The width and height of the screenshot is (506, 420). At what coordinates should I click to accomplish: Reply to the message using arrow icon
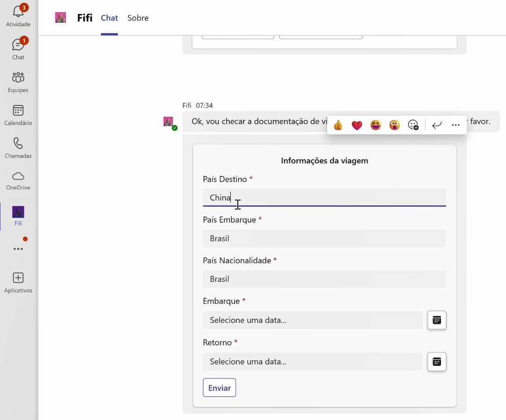[x=437, y=125]
